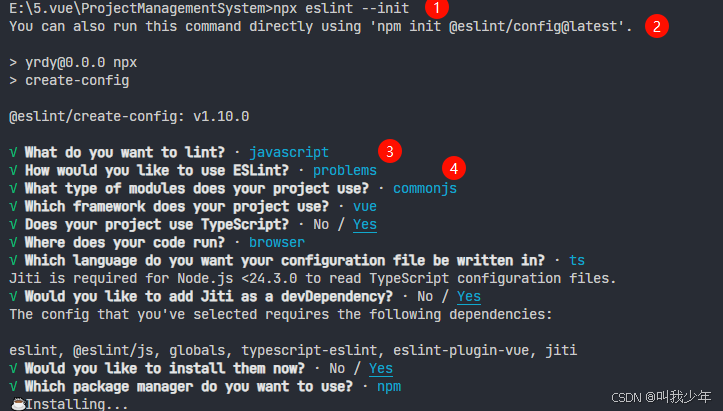Viewport: 723px width, 411px height.
Task: Click the 'vue' framework answer
Action: [x=365, y=206]
